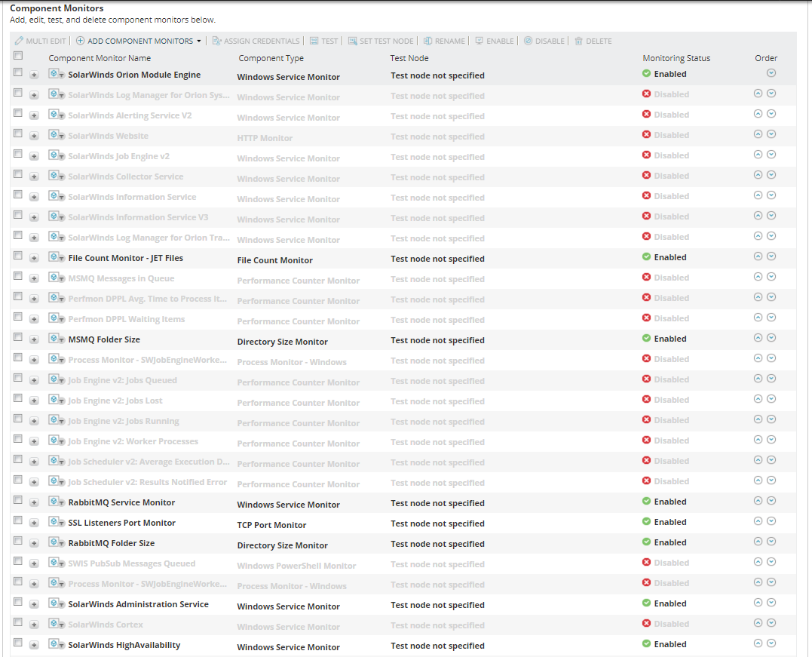Open the SolarWinds Orion Module Engine monitor name

[x=134, y=75]
